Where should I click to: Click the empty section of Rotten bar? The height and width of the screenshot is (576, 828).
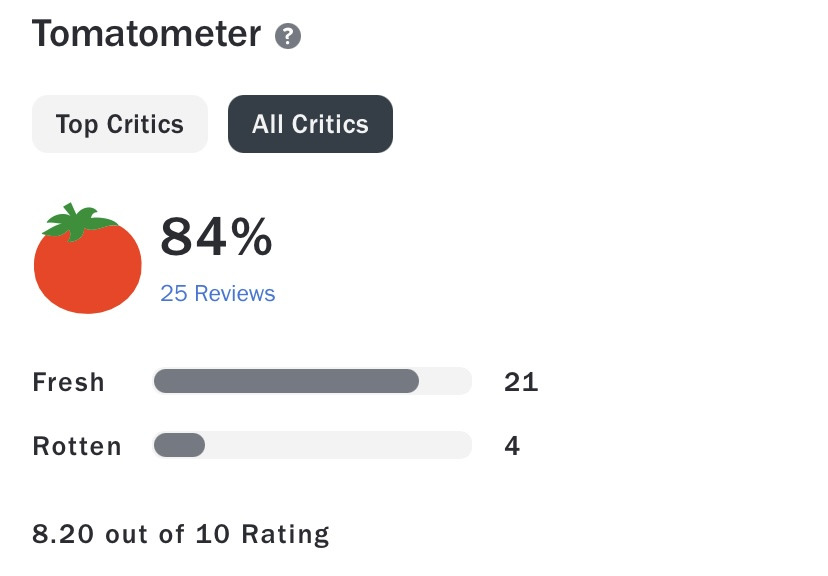338,445
